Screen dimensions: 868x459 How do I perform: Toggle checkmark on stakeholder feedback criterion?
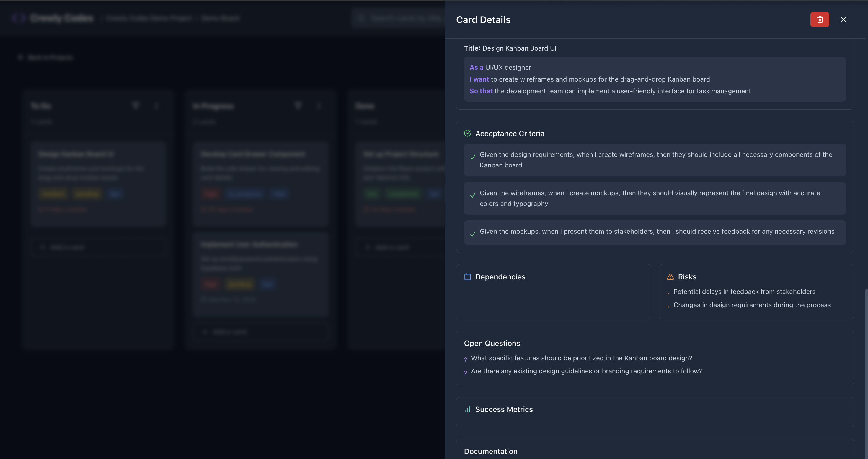pyautogui.click(x=473, y=234)
